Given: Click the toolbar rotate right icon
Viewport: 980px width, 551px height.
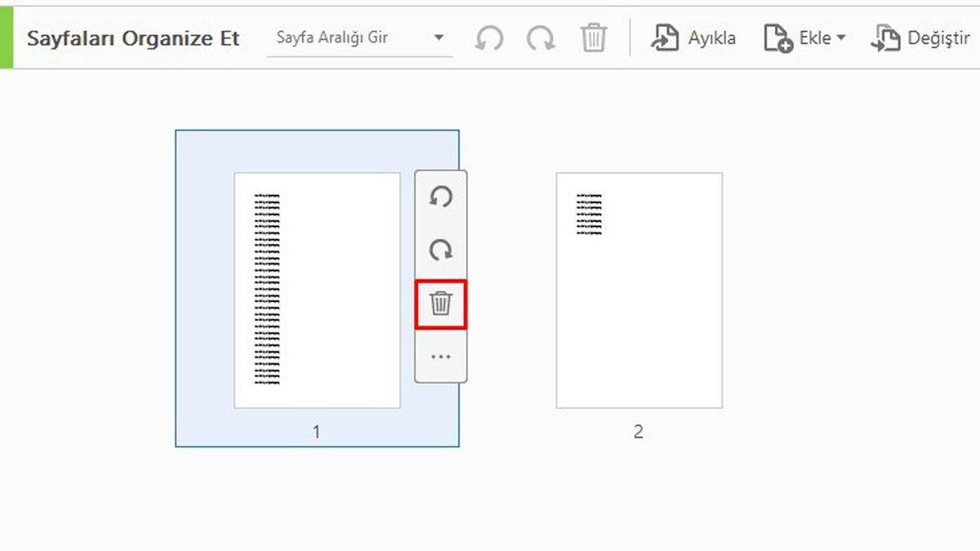Looking at the screenshot, I should click(x=541, y=37).
